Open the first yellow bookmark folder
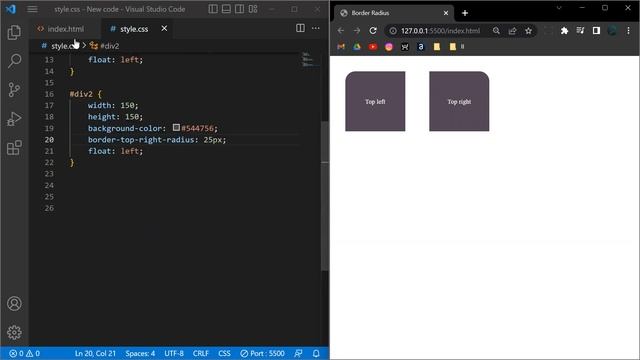The width and height of the screenshot is (640, 360). [x=437, y=47]
